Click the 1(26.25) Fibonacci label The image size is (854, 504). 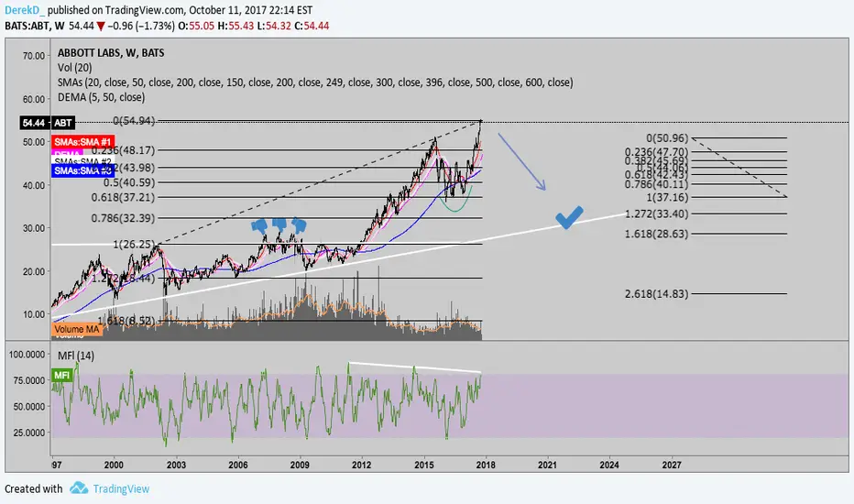tap(134, 244)
